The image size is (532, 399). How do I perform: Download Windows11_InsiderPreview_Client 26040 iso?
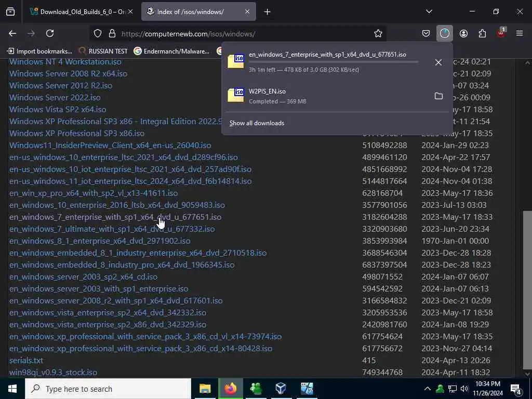(x=110, y=145)
